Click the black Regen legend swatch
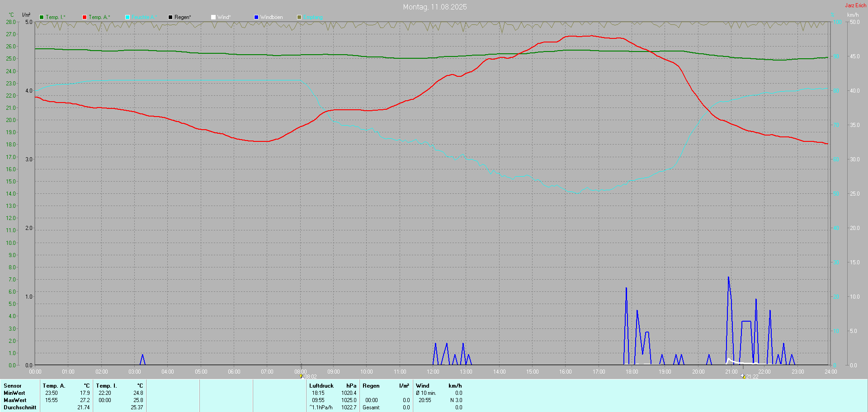 coord(170,17)
